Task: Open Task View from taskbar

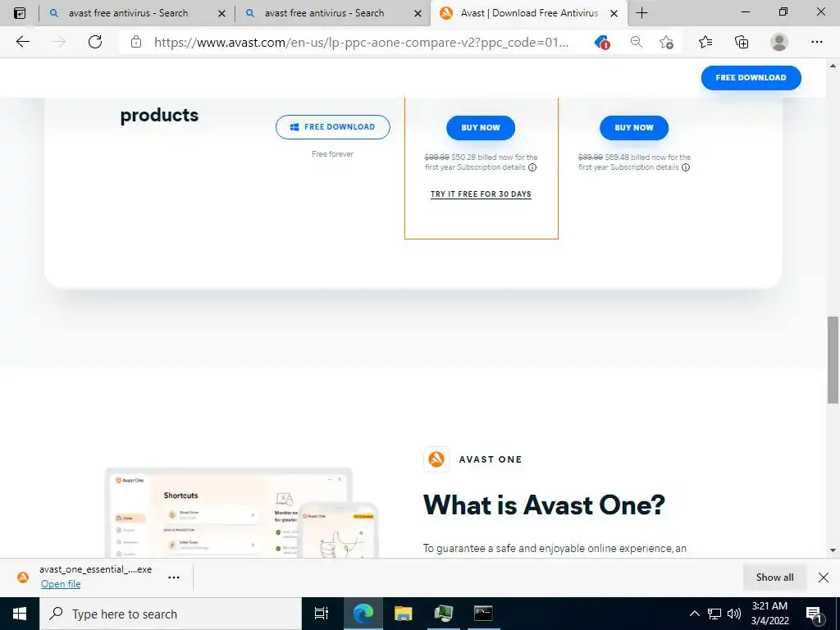Action: point(322,614)
